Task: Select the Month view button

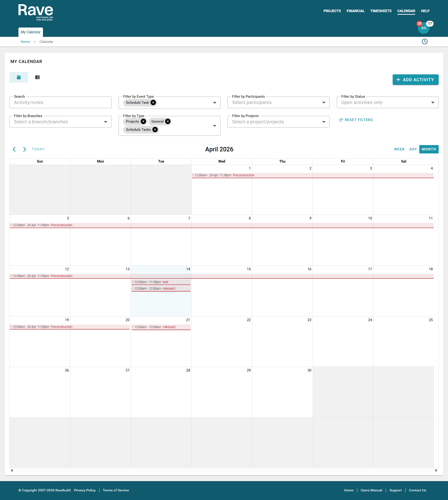Action: 429,149
